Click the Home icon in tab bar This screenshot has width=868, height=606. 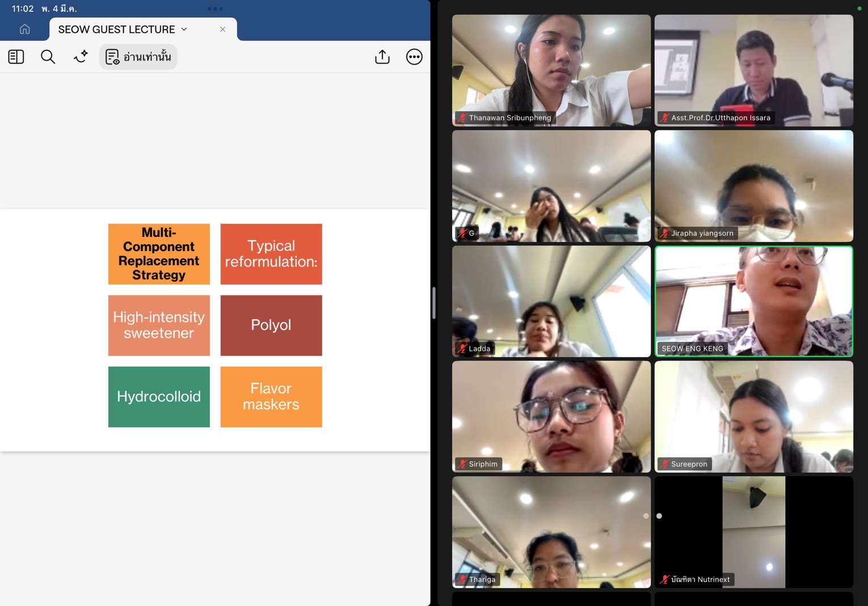24,29
